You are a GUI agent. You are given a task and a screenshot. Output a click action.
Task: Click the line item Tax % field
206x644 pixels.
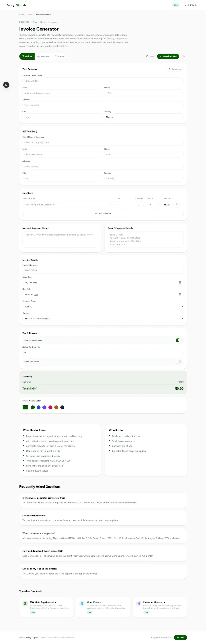[x=152, y=205]
